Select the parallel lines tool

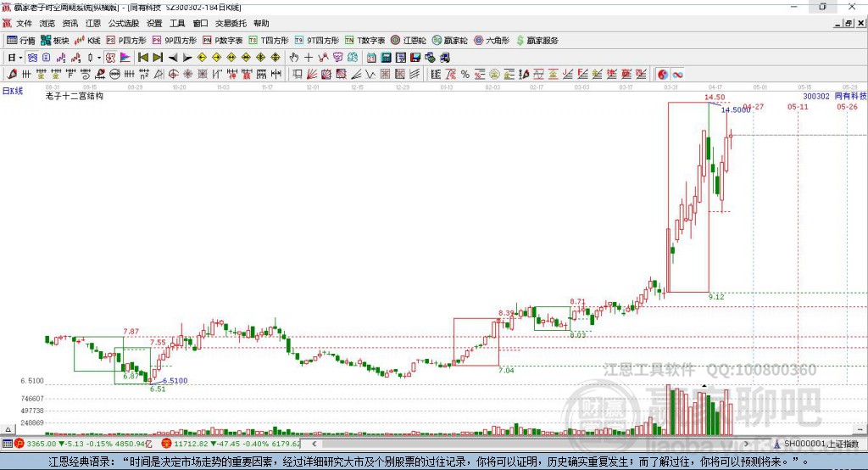click(414, 75)
